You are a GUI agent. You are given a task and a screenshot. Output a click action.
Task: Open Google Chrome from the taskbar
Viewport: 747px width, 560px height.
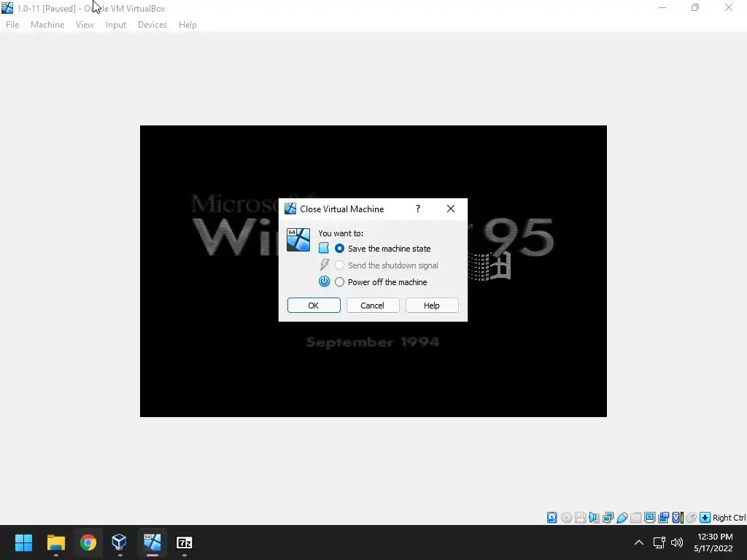88,542
